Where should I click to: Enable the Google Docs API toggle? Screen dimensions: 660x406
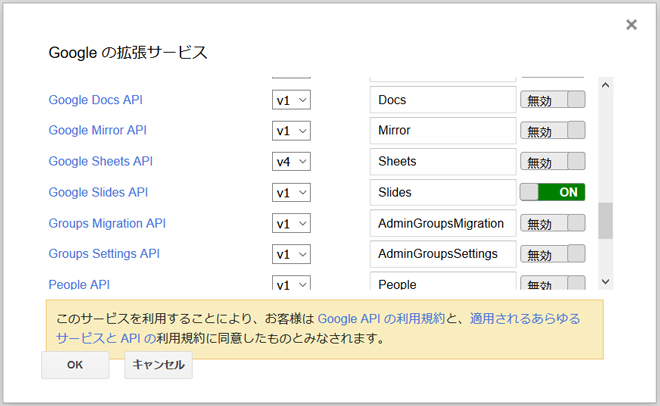tap(553, 100)
